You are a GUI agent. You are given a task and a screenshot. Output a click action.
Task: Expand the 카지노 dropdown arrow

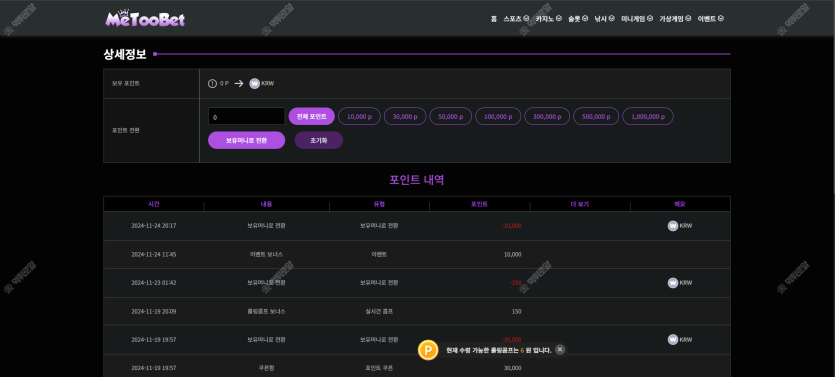pyautogui.click(x=559, y=18)
